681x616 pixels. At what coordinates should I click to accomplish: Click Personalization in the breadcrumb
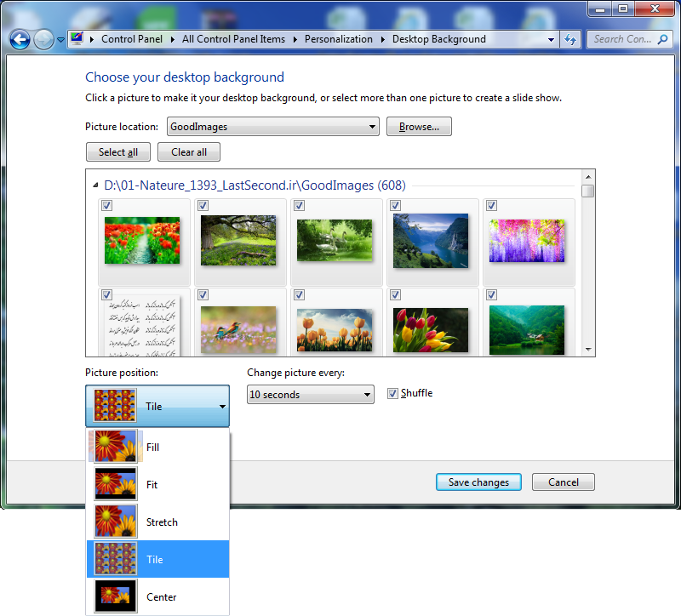pyautogui.click(x=339, y=39)
